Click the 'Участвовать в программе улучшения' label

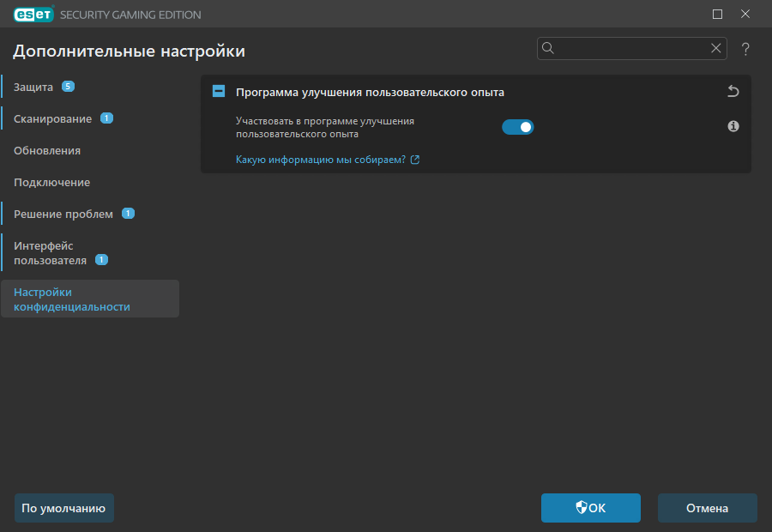tap(325, 128)
